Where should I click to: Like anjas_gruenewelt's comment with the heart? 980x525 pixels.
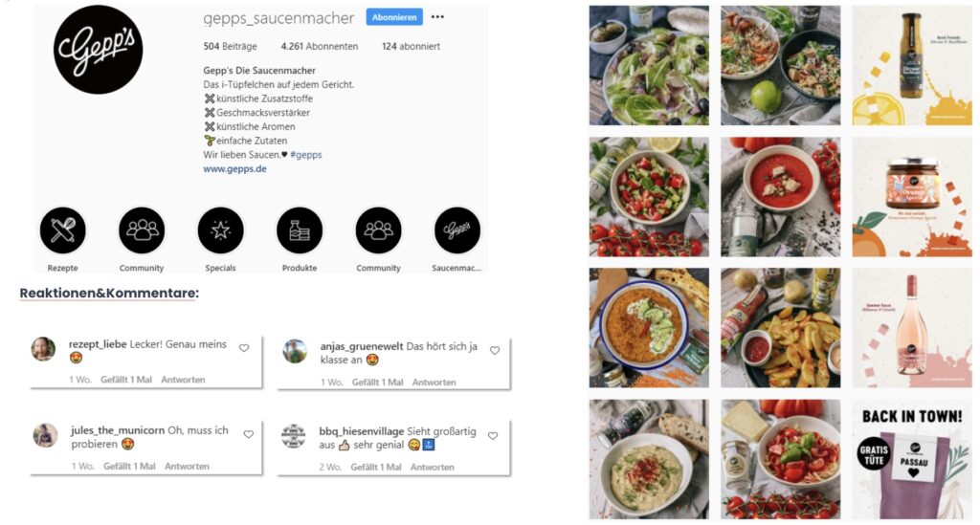pyautogui.click(x=495, y=350)
